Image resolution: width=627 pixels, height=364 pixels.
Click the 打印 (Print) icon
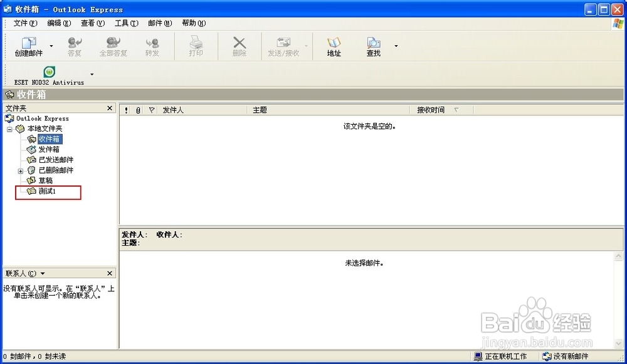196,46
